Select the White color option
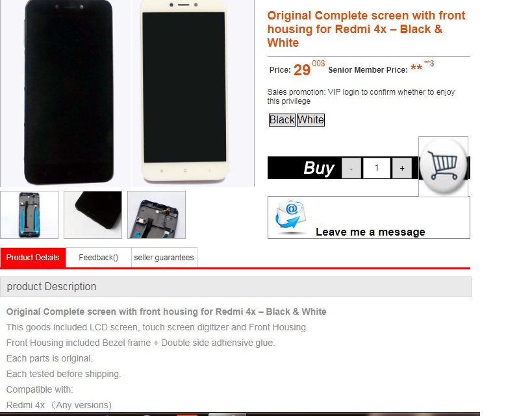The height and width of the screenshot is (416, 532). pyautogui.click(x=310, y=119)
